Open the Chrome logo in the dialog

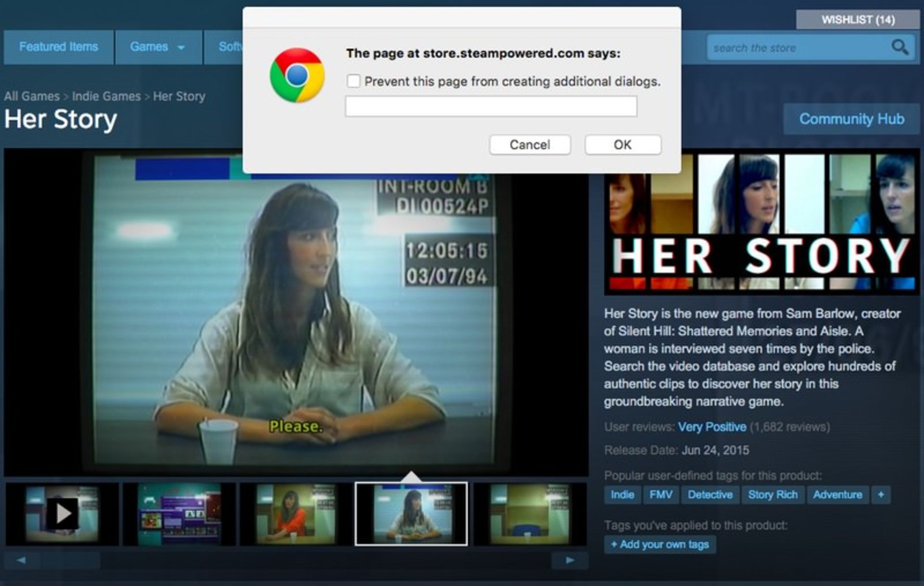tap(297, 75)
